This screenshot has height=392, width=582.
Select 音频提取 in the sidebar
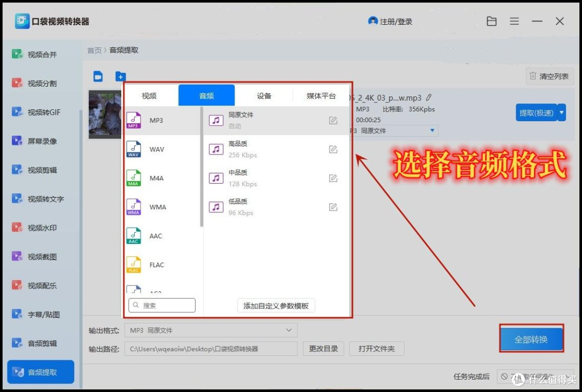[40, 372]
